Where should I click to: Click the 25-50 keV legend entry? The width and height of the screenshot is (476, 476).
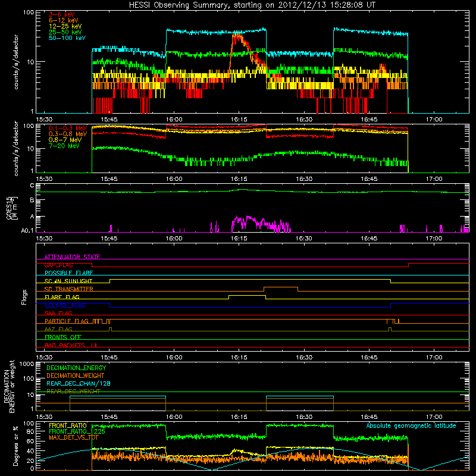coord(65,32)
